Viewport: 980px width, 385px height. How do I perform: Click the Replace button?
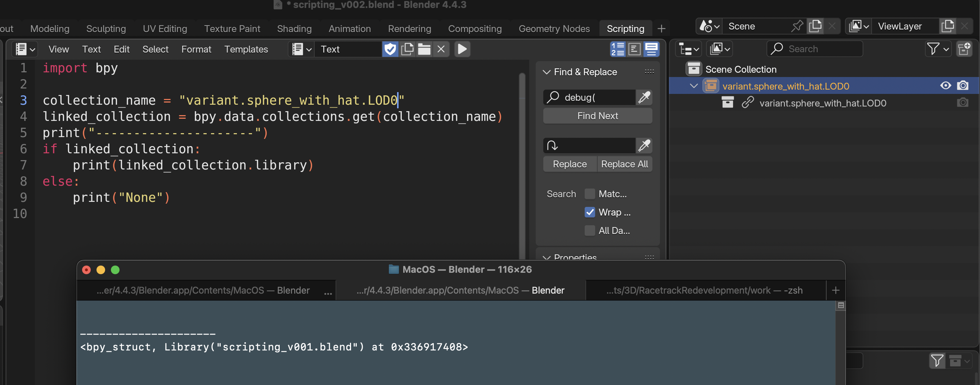tap(570, 164)
